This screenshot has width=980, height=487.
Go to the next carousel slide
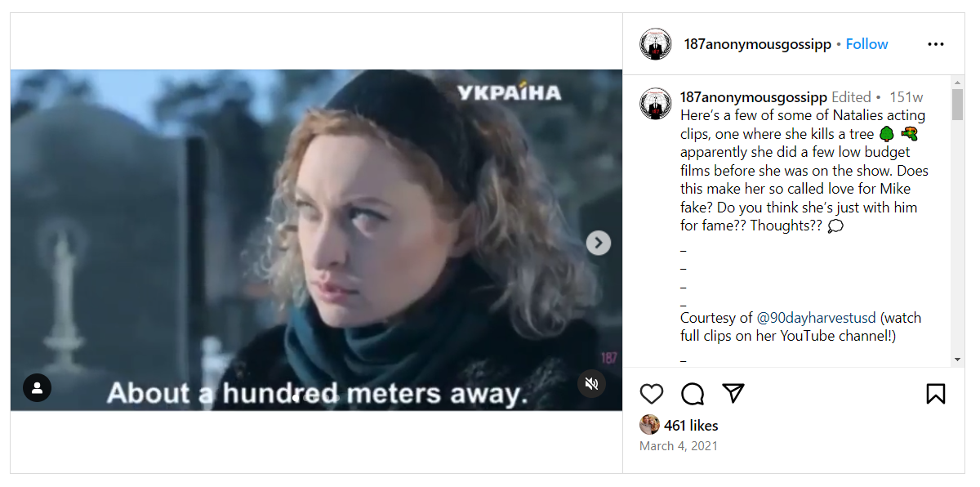[x=599, y=243]
